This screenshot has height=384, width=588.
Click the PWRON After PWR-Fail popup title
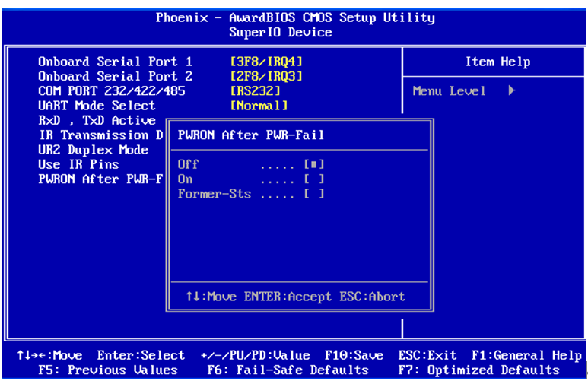(x=251, y=135)
